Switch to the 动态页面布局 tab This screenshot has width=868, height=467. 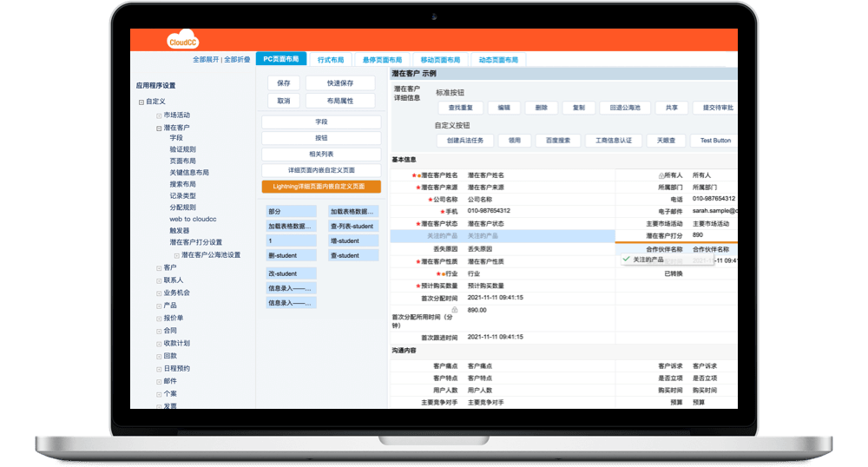pyautogui.click(x=498, y=60)
